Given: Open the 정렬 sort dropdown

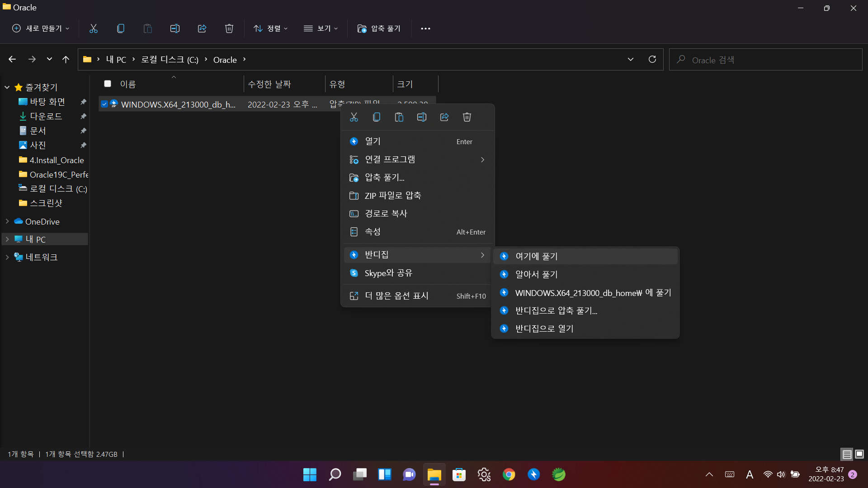Looking at the screenshot, I should (x=270, y=28).
